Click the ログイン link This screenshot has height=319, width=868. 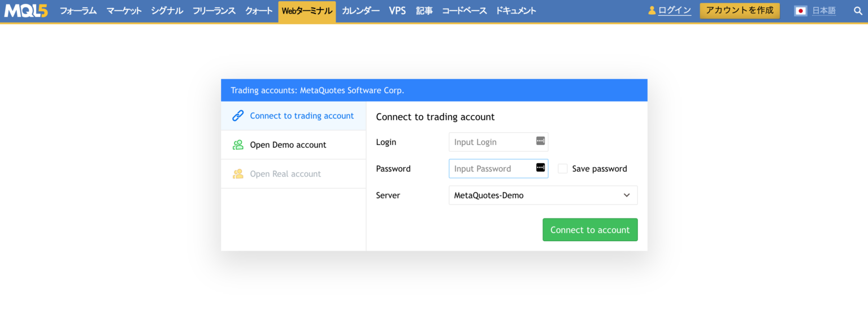[674, 11]
